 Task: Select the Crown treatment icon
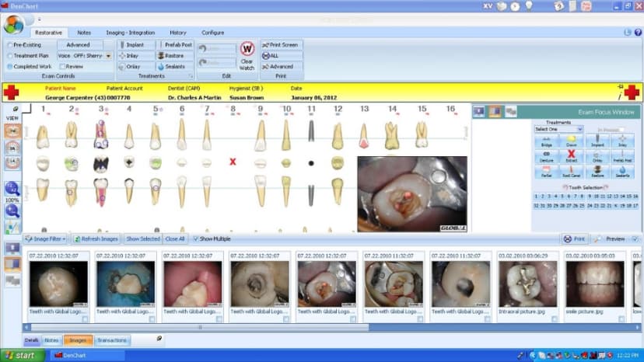pyautogui.click(x=572, y=141)
